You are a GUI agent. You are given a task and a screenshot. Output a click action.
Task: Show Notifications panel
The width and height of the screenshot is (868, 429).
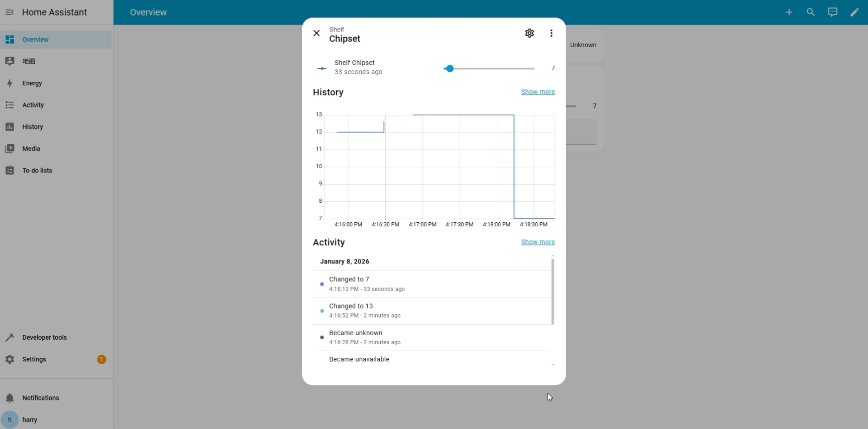click(x=41, y=398)
